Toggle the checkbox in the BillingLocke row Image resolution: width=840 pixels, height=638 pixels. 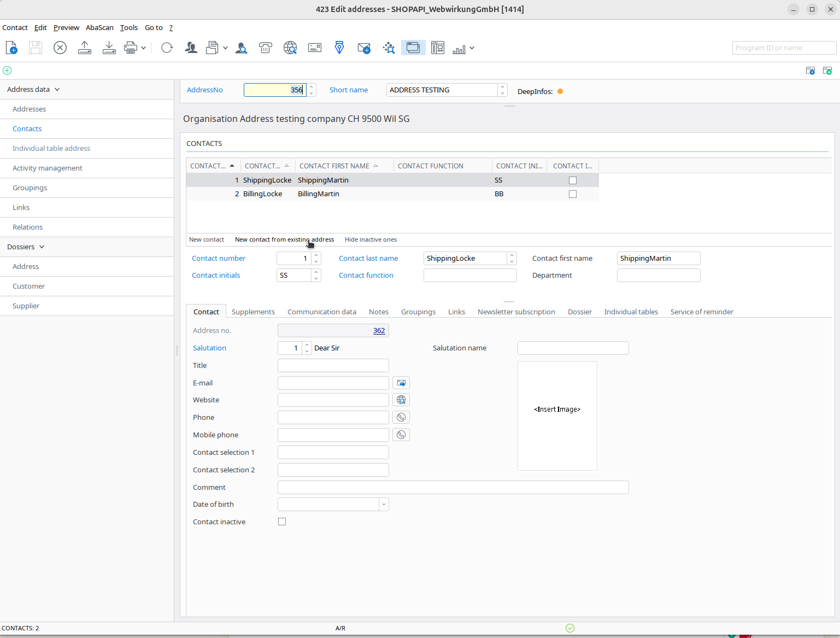pos(573,194)
